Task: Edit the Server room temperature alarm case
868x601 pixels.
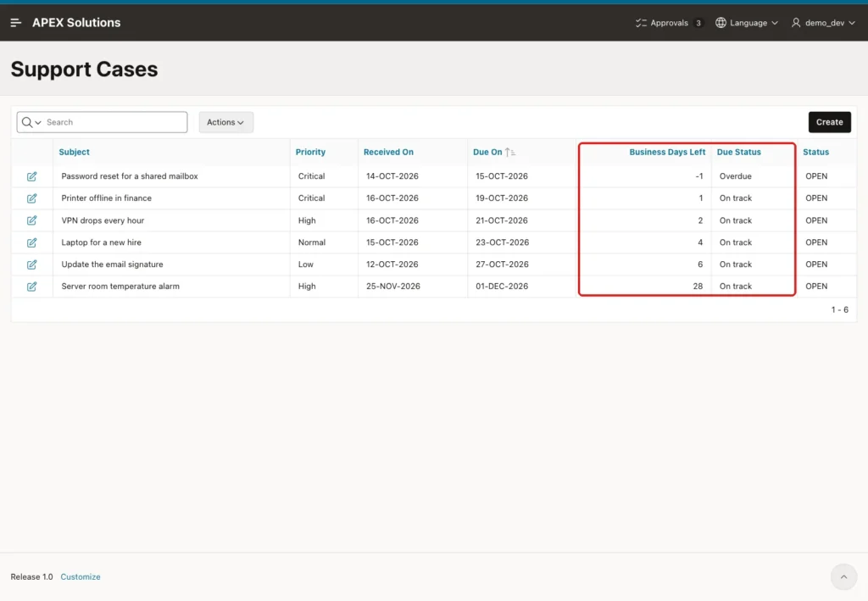Action: (x=31, y=287)
